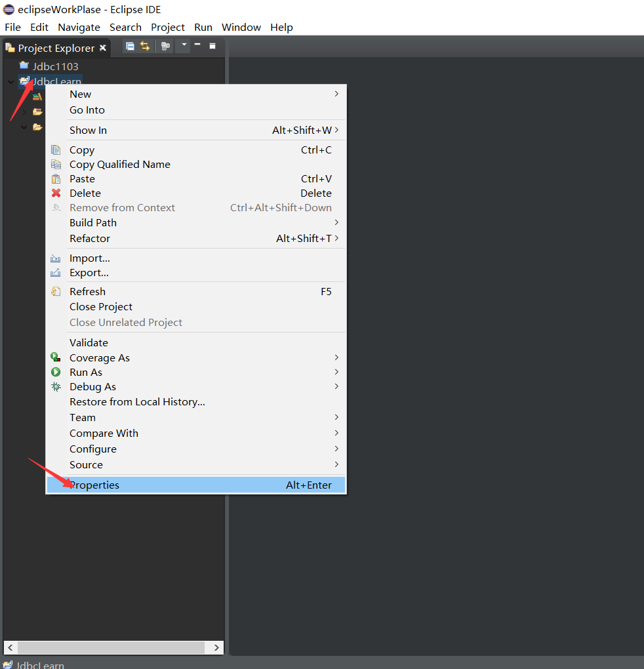Expand the Coverage As submenu arrow
Image resolution: width=644 pixels, height=669 pixels.
pos(336,357)
